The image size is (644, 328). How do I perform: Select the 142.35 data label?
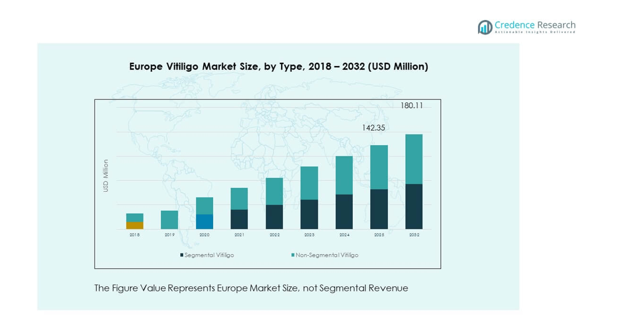373,128
